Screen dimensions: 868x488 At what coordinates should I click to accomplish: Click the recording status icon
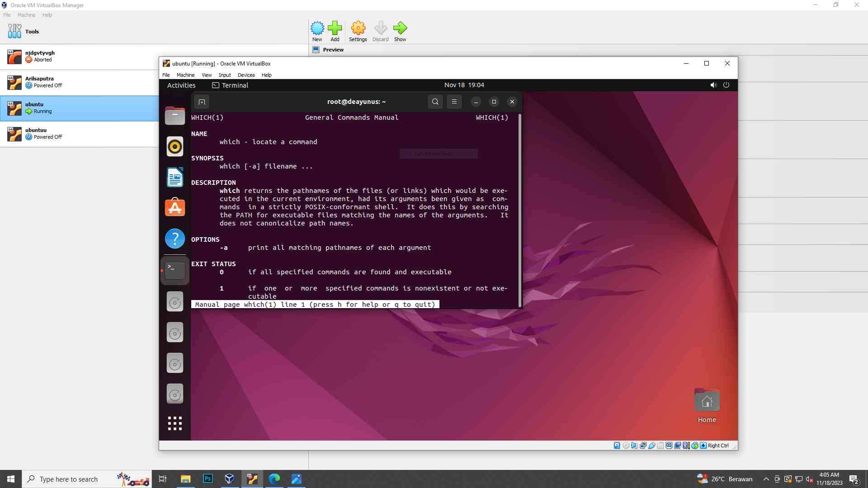pyautogui.click(x=677, y=446)
